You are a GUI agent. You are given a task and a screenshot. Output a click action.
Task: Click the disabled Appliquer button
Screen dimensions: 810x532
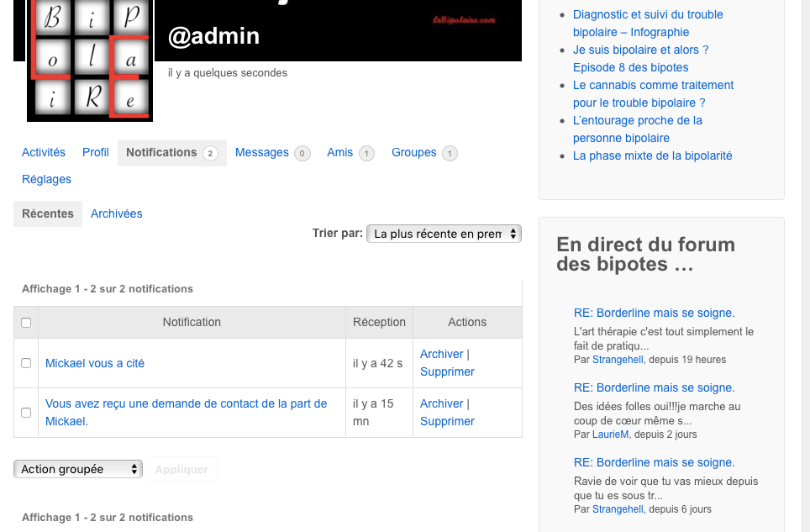tap(181, 469)
